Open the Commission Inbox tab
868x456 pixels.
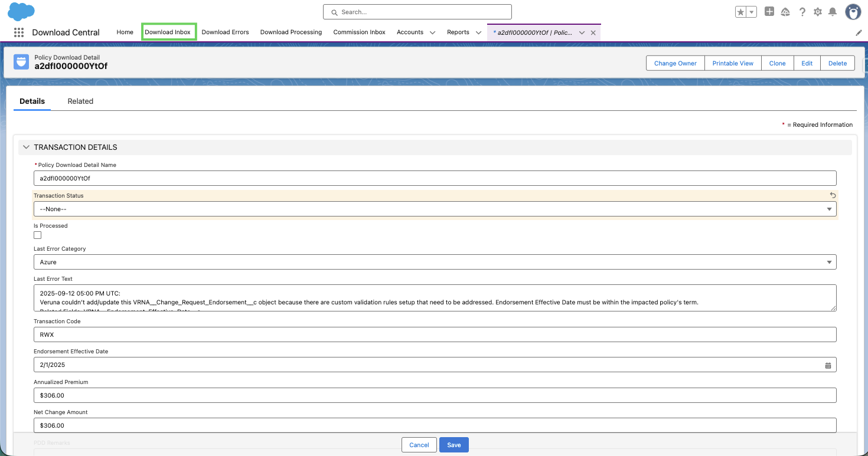(x=359, y=32)
